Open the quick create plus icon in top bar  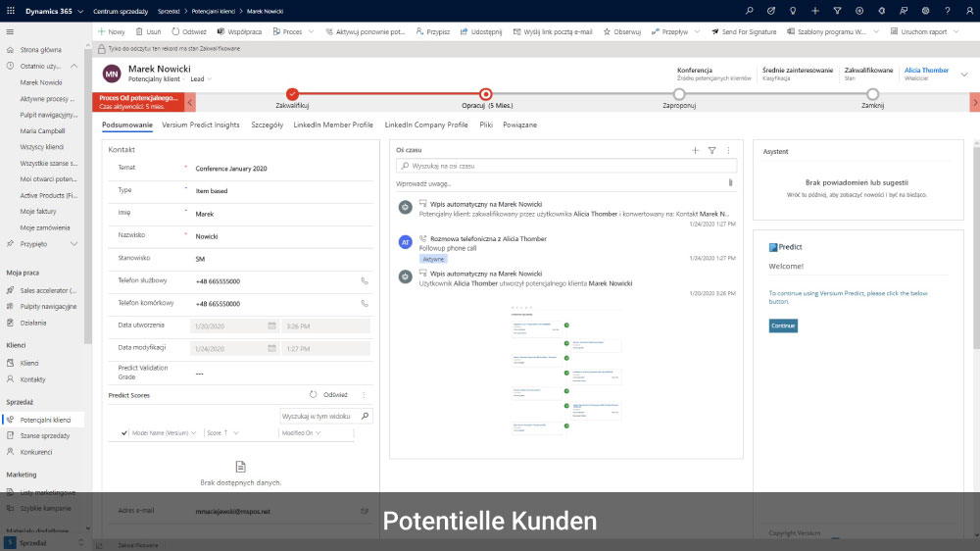click(x=815, y=11)
